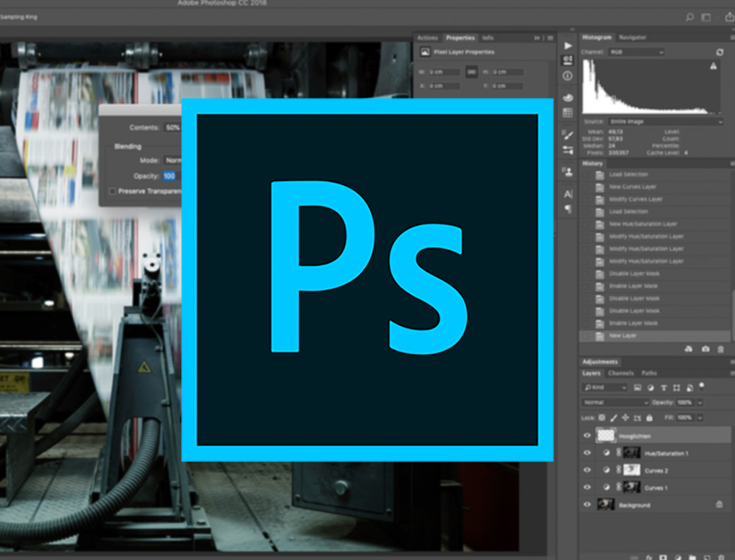The height and width of the screenshot is (560, 735).
Task: Hide the Background layer
Action: click(587, 504)
